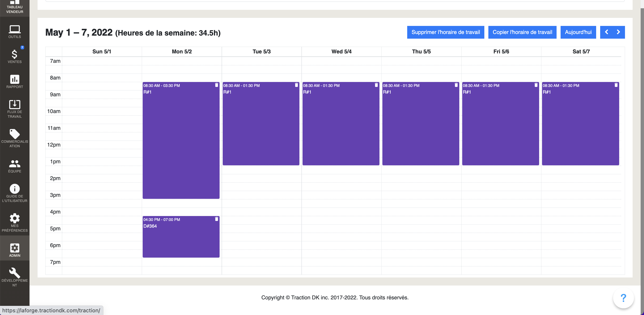Go to previous week arrow
This screenshot has height=315, width=644.
click(606, 32)
